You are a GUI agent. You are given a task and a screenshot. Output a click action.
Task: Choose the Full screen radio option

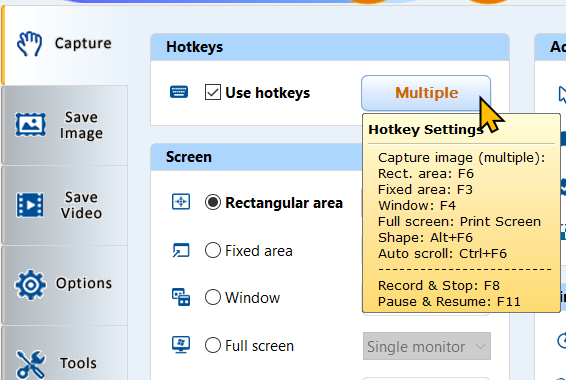coord(213,345)
